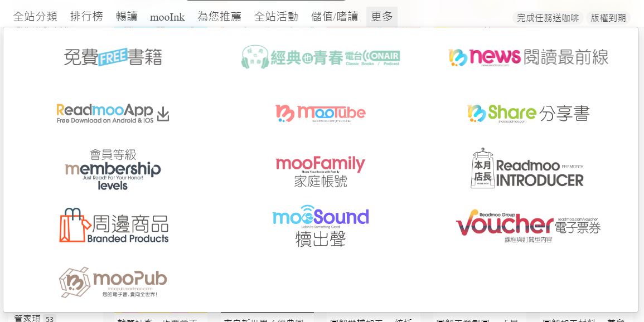Go to 排行榜 in navigation

[86, 17]
